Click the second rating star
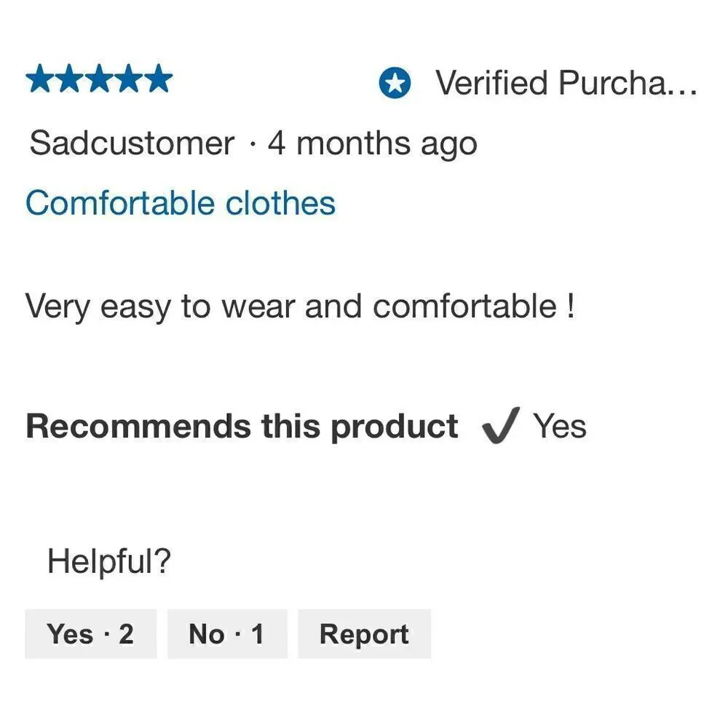The width and height of the screenshot is (728, 728). pyautogui.click(x=70, y=79)
